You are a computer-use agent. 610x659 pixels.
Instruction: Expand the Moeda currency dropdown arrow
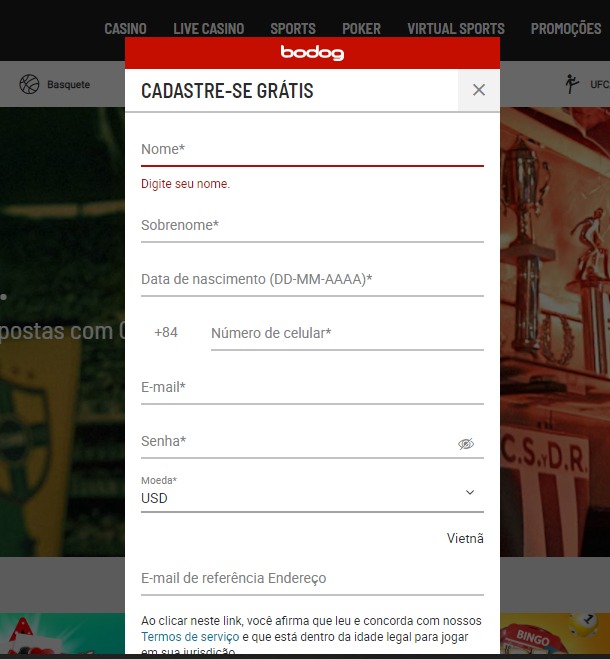pyautogui.click(x=470, y=492)
